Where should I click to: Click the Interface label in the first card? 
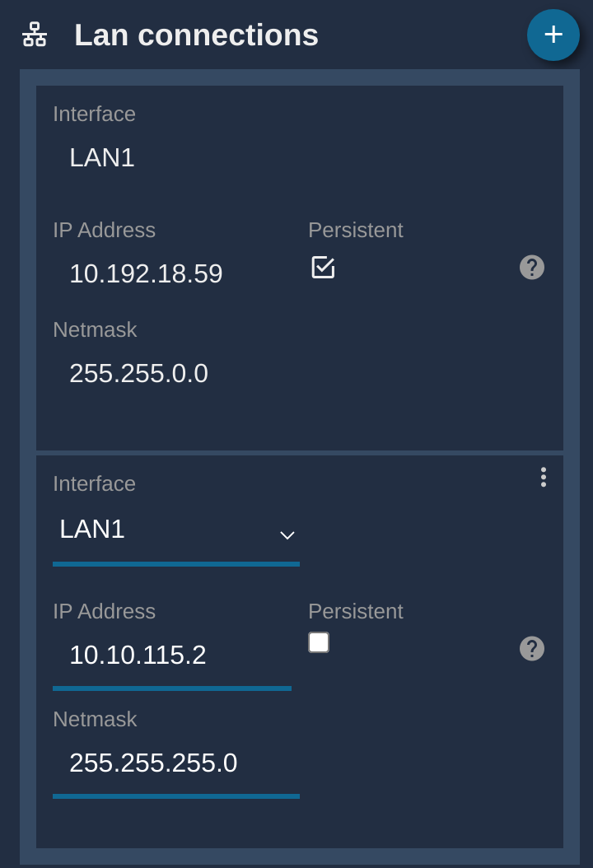[x=94, y=114]
